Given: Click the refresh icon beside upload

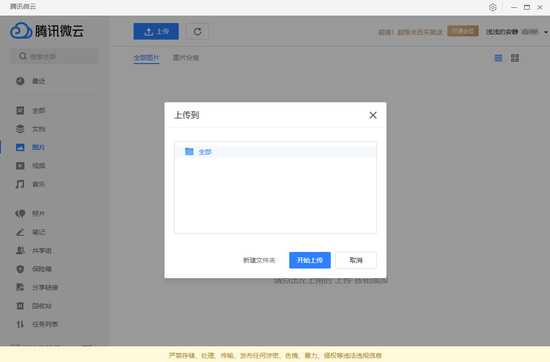Looking at the screenshot, I should [x=197, y=32].
